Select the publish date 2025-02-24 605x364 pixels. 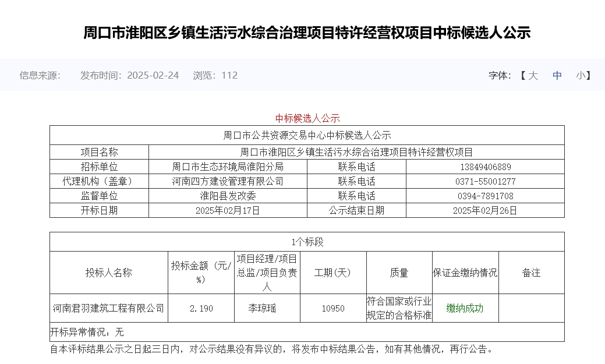pyautogui.click(x=153, y=75)
